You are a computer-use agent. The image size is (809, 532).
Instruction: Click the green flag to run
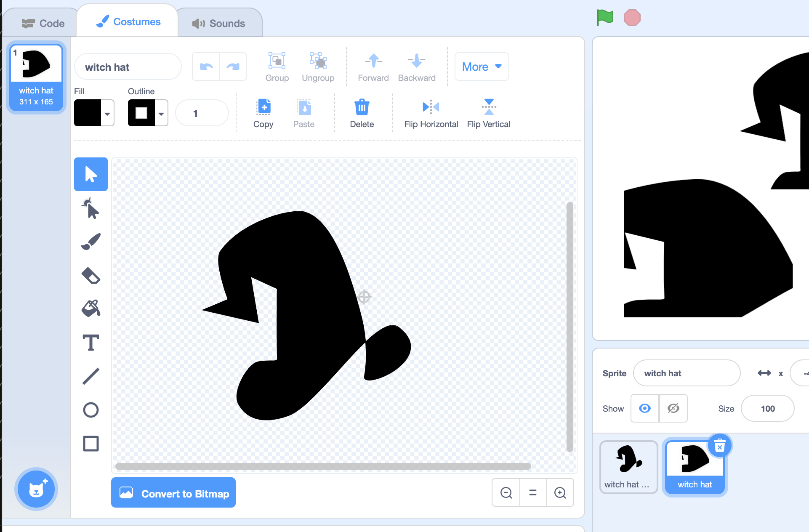(x=605, y=18)
